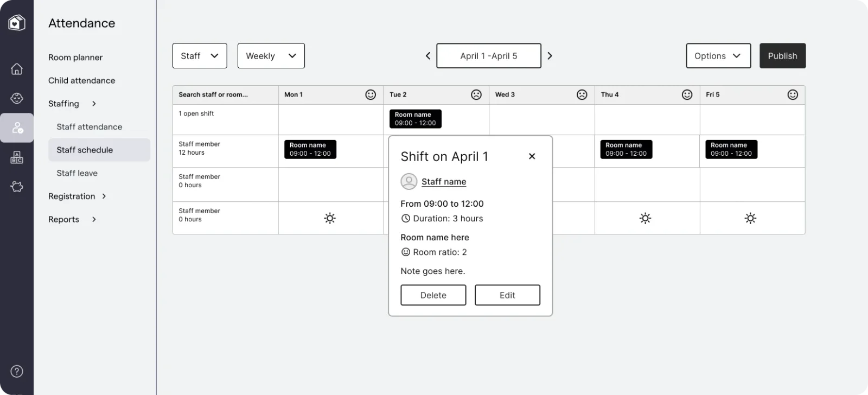Go to Room planner

click(75, 58)
